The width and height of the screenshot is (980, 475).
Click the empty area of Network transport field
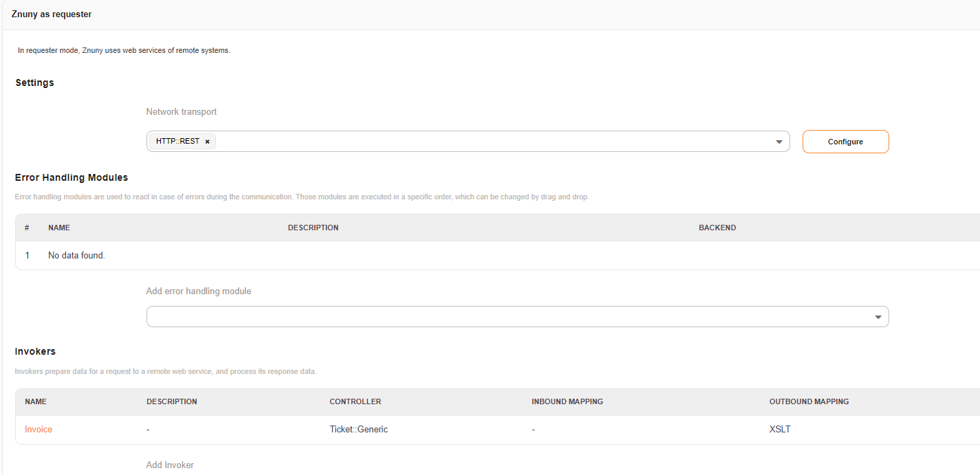pyautogui.click(x=481, y=142)
